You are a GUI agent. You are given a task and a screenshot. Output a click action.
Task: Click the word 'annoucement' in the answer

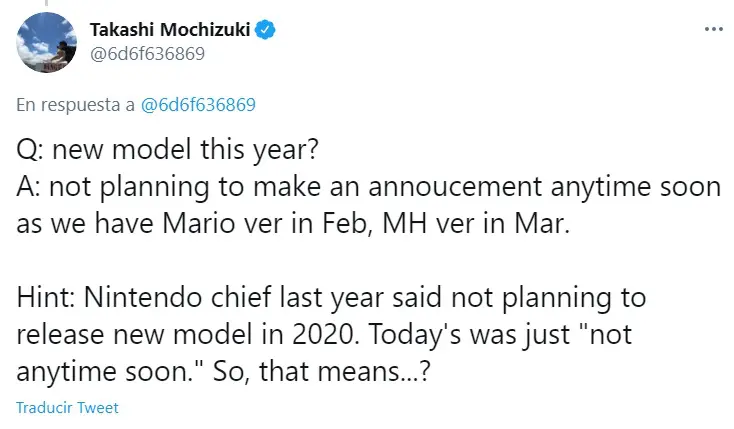point(455,186)
